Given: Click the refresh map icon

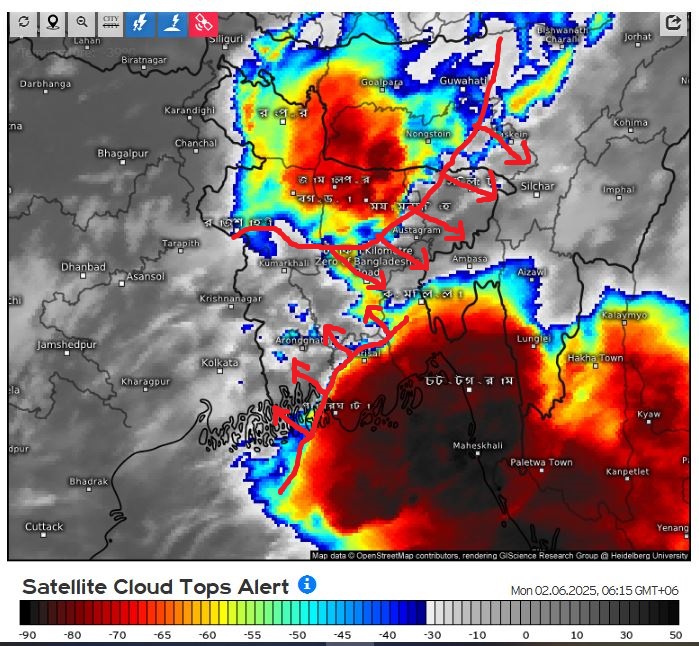Looking at the screenshot, I should coord(23,22).
